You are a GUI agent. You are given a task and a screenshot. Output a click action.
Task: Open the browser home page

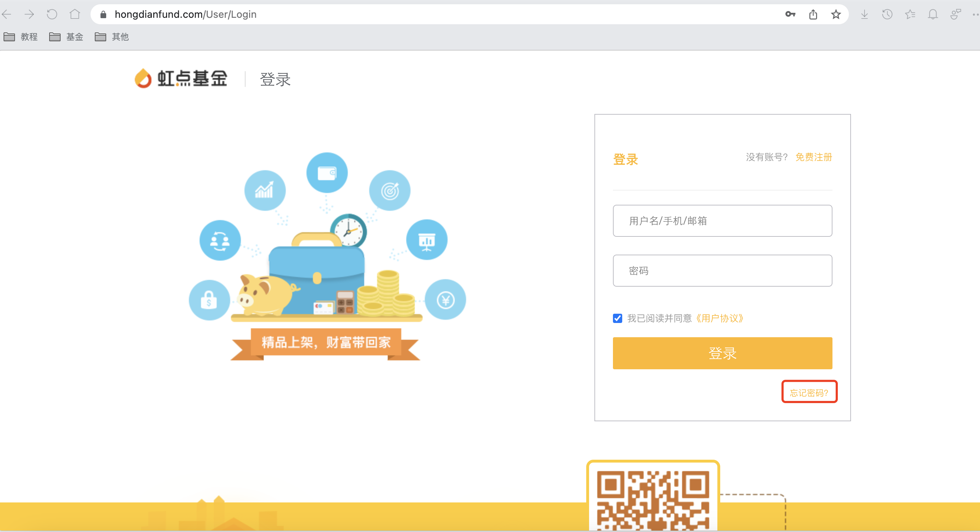[x=75, y=15]
